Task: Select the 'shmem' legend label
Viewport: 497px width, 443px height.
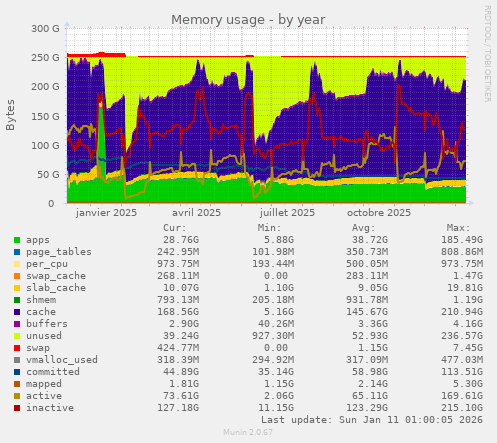Action: pos(41,300)
